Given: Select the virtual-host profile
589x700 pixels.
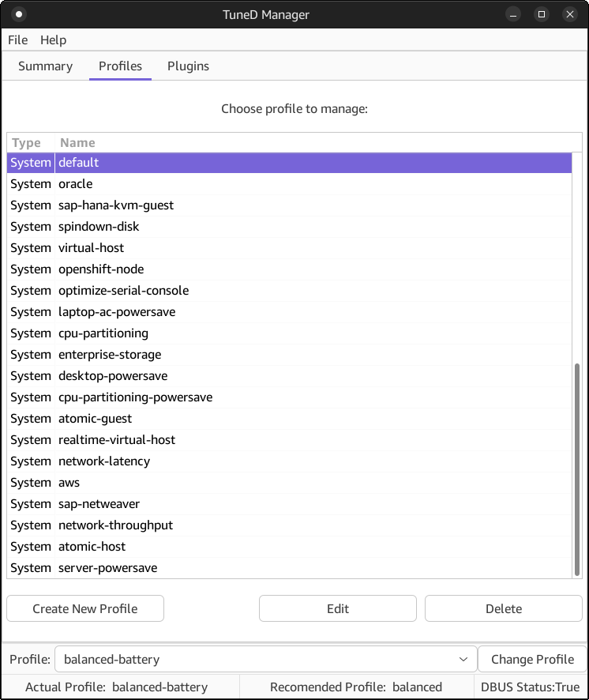Looking at the screenshot, I should pyautogui.click(x=289, y=248).
